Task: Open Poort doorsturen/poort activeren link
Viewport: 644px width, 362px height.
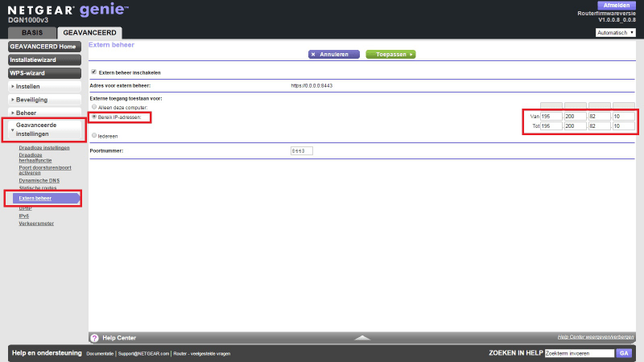Action: pos(45,170)
